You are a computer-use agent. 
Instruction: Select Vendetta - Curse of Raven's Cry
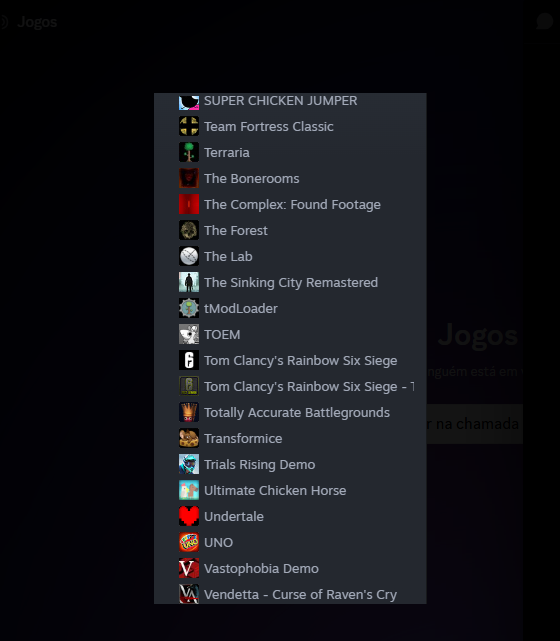[x=290, y=594]
